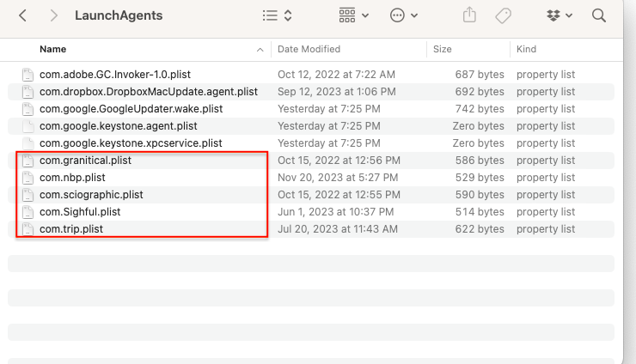The image size is (636, 364).
Task: Click the com.google.GoogleUpdater.wake.plist file icon
Action: pyautogui.click(x=28, y=109)
